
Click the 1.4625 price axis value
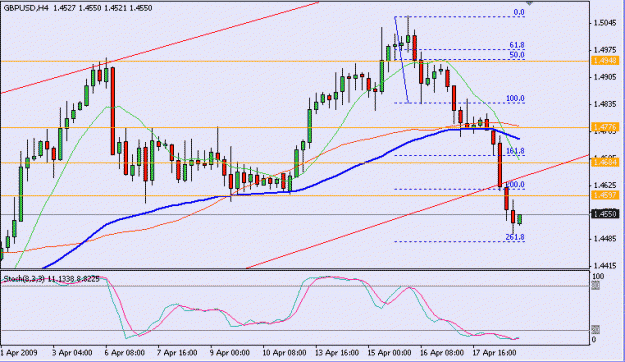tap(605, 185)
